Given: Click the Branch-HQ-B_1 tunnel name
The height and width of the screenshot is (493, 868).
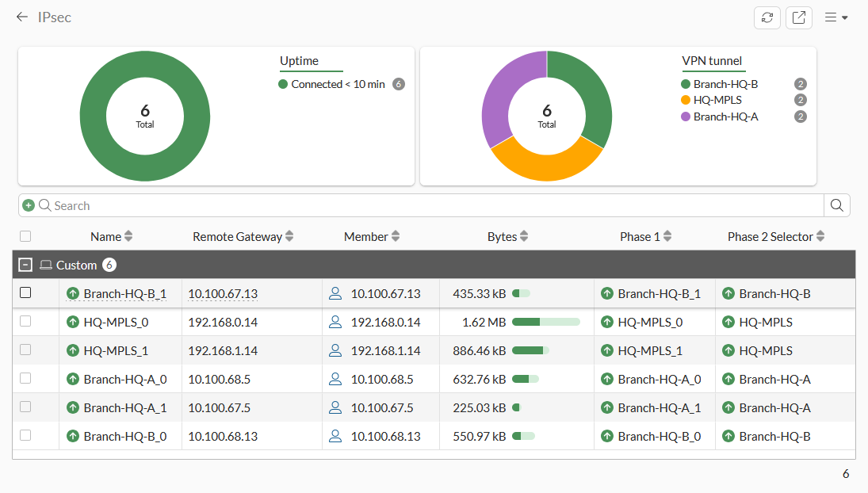Looking at the screenshot, I should [124, 294].
